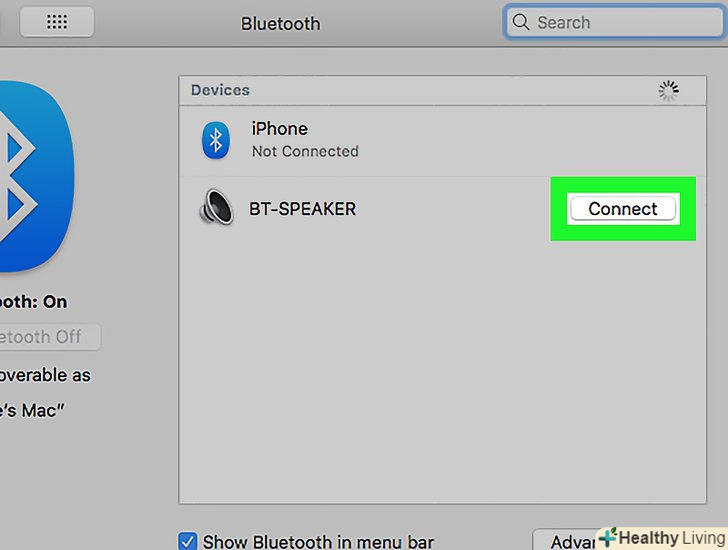Select the BT-SPEAKER device name

click(303, 209)
